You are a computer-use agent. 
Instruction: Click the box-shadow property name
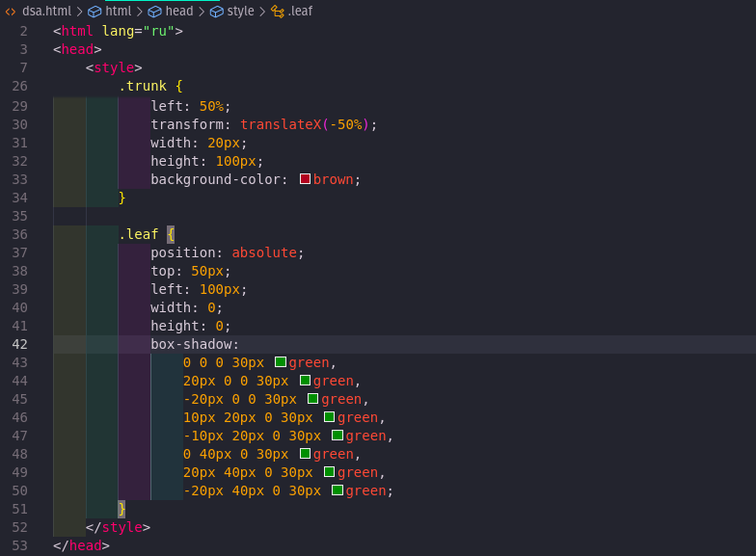(x=191, y=344)
